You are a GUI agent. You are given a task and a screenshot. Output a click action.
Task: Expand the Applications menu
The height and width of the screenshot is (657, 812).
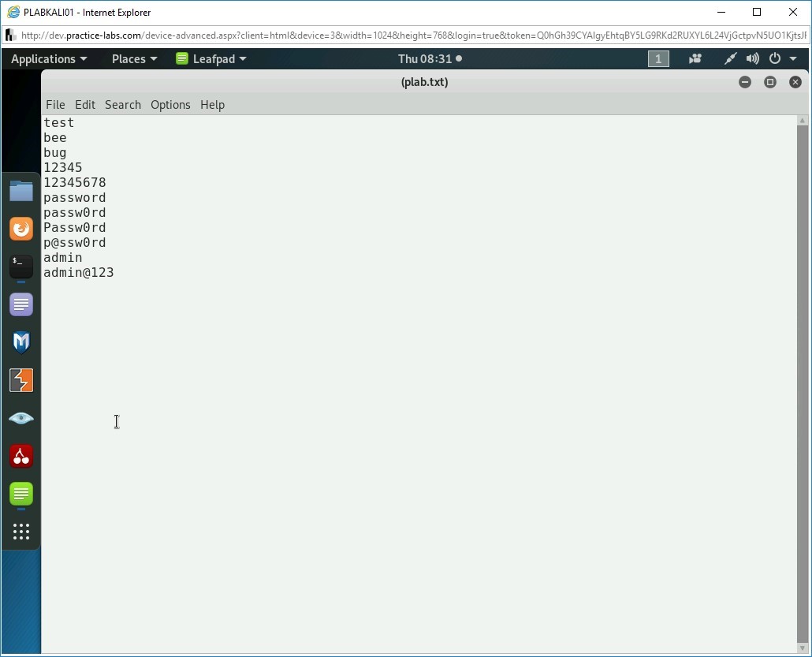click(48, 59)
